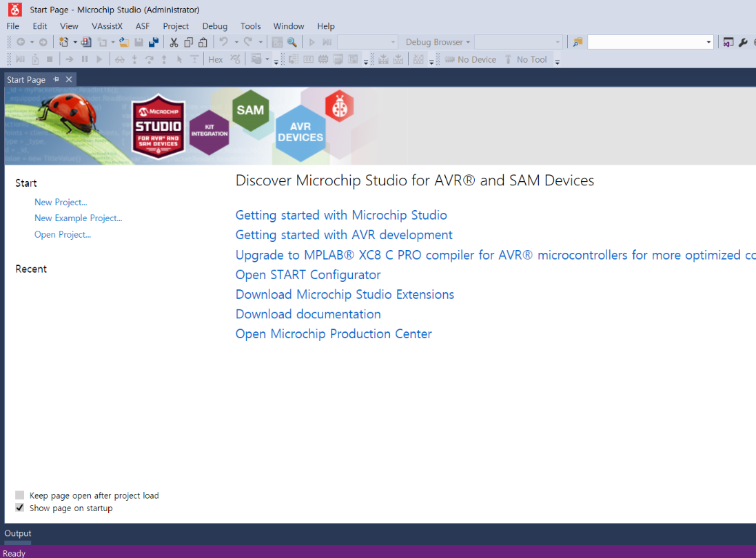Click the No Device chip button
The width and height of the screenshot is (756, 558).
[470, 59]
